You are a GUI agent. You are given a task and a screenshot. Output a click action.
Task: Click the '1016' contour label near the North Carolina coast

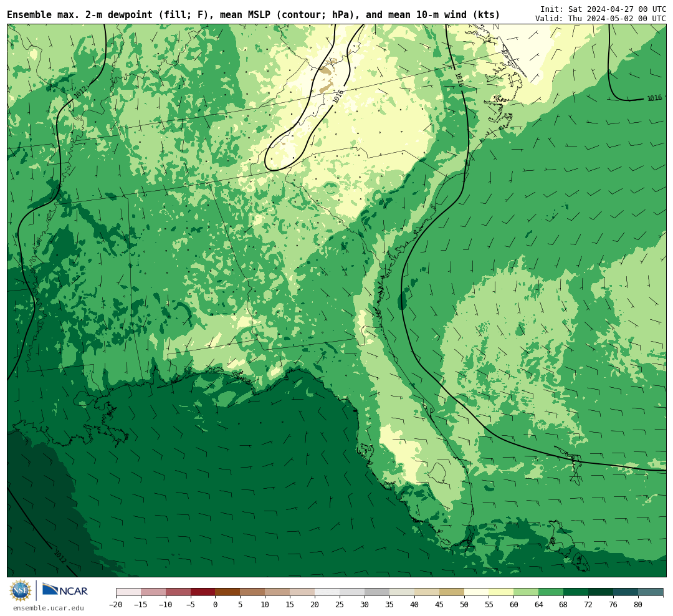459,80
